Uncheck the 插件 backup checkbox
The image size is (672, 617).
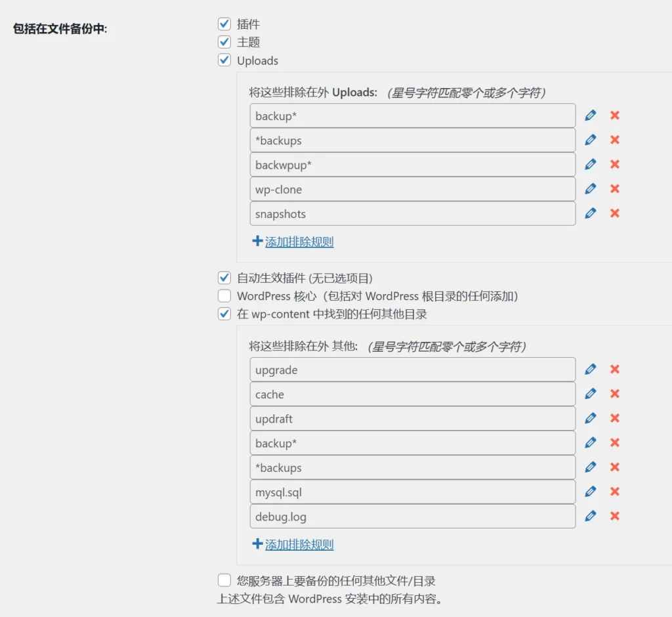[224, 24]
